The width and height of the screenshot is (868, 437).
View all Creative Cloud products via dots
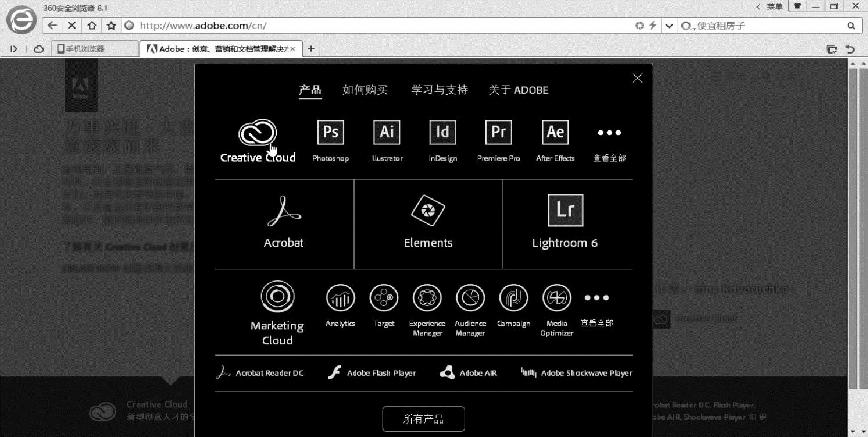point(609,133)
